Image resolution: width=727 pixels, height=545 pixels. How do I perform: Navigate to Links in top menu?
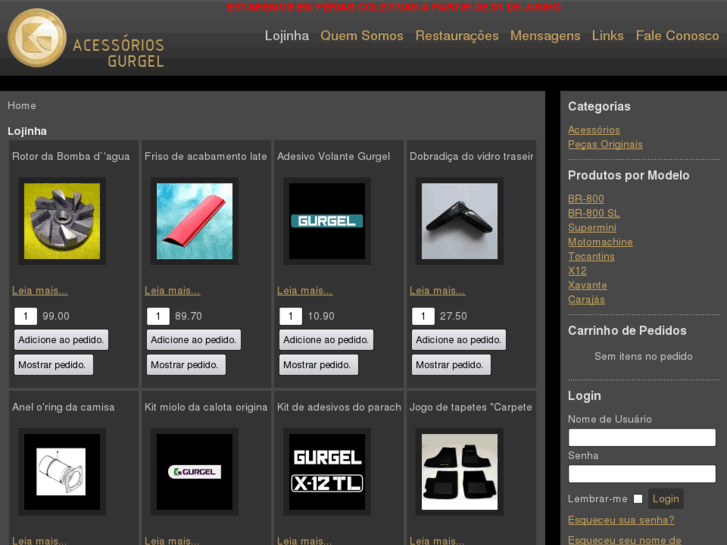click(607, 36)
